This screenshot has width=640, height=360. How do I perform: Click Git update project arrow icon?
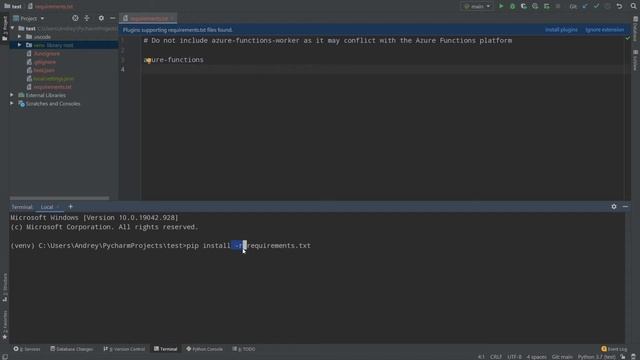[585, 6]
